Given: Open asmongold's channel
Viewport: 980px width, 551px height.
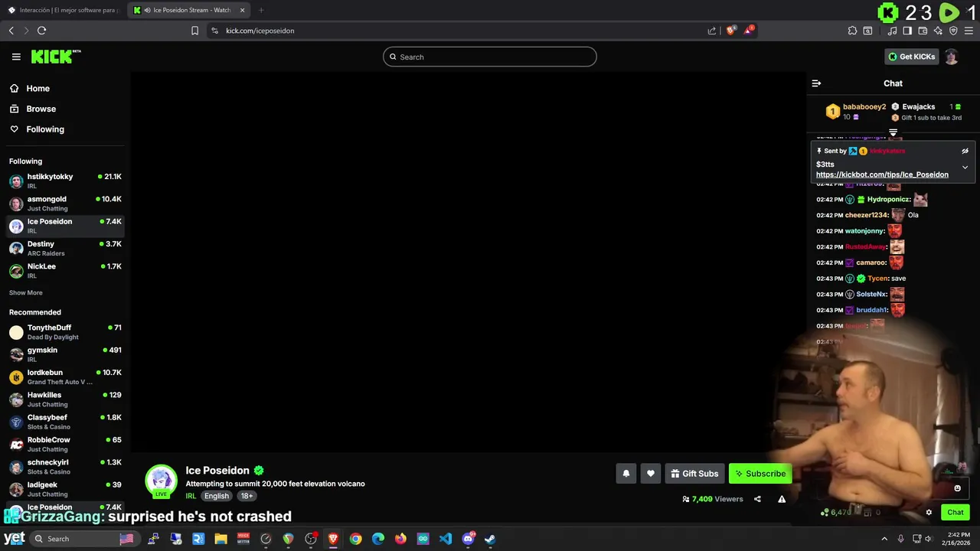Looking at the screenshot, I should tap(65, 204).
